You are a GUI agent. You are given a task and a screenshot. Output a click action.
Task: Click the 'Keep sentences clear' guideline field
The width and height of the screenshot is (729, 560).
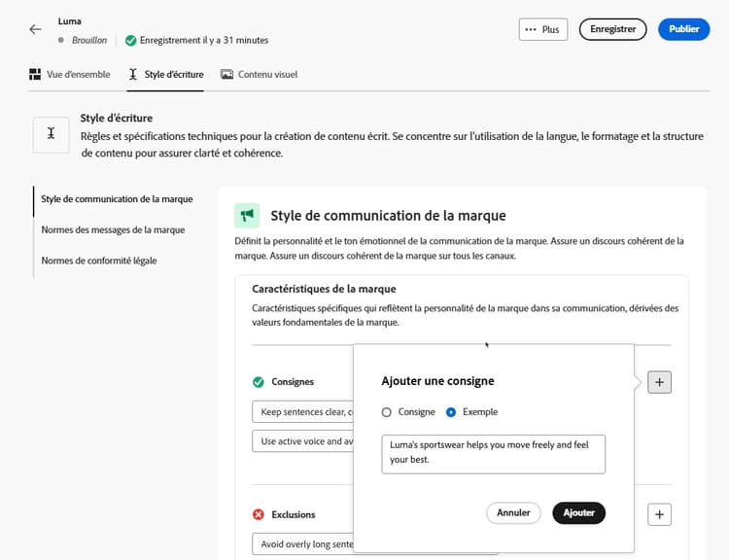(303, 411)
